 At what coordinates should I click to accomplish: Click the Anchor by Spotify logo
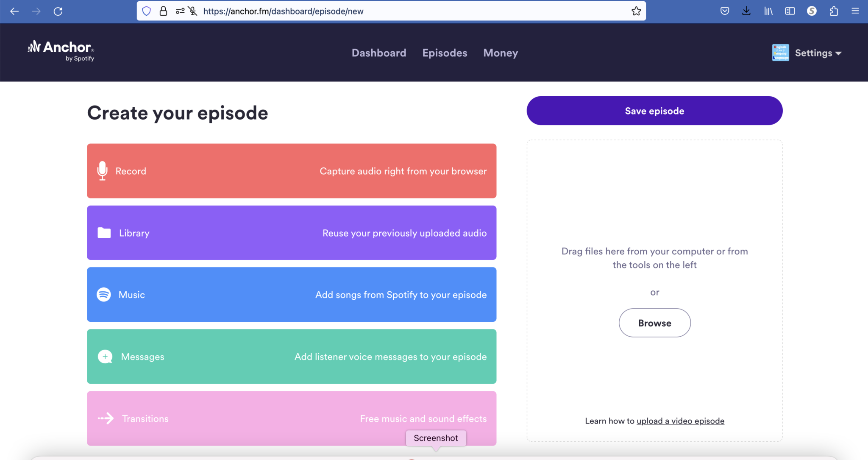tap(60, 52)
